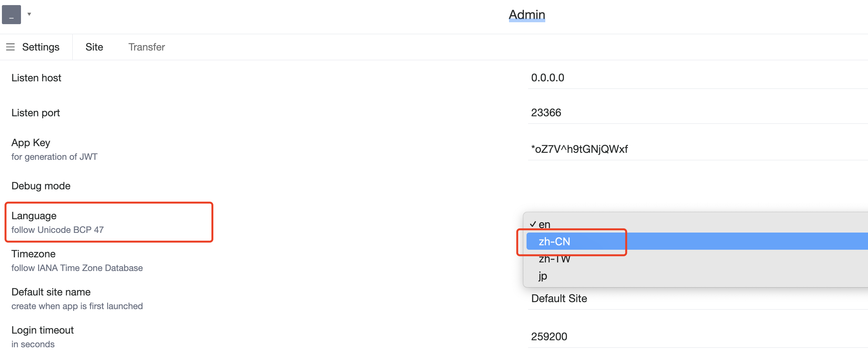This screenshot has height=359, width=868.
Task: Select the checked "en" language option
Action: pos(545,224)
